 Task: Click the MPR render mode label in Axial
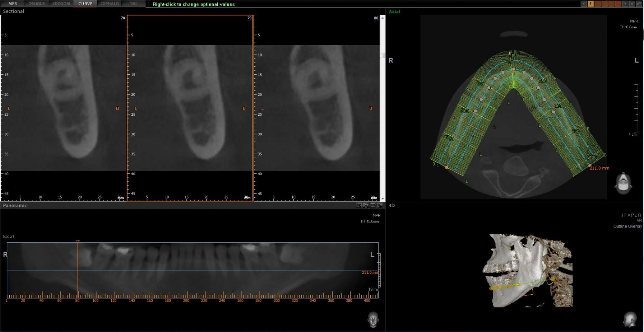pyautogui.click(x=634, y=21)
